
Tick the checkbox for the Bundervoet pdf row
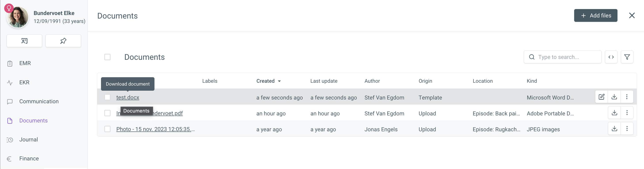click(107, 113)
